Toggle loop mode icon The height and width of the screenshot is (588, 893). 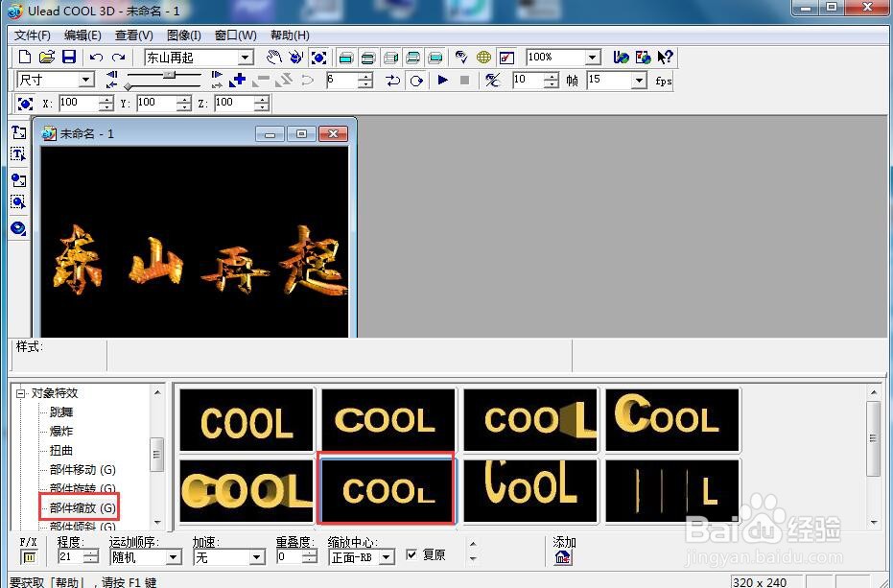coord(416,81)
